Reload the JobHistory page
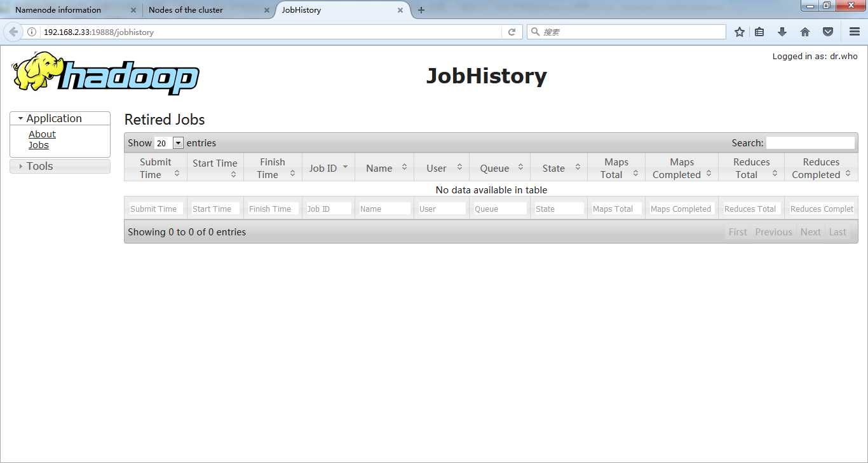868x463 pixels. 512,32
